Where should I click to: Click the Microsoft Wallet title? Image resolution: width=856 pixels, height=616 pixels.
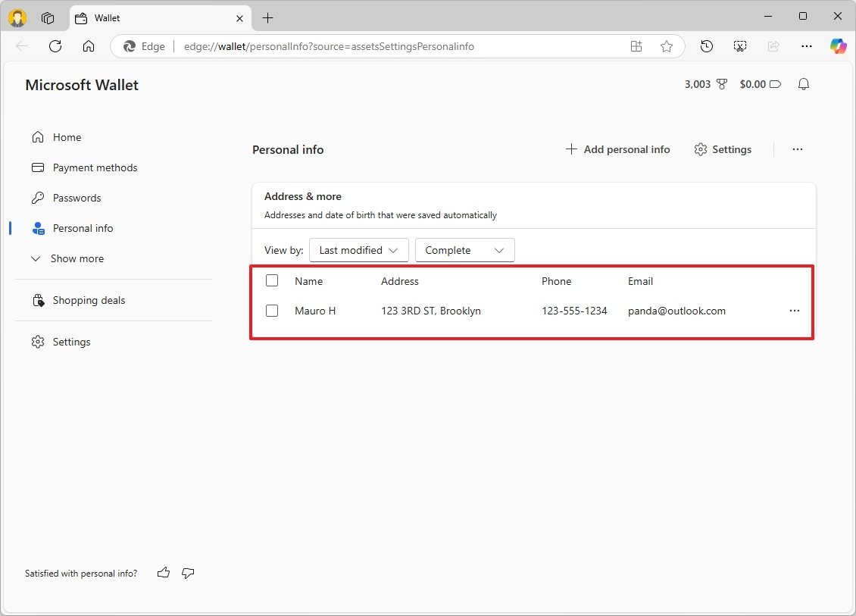[82, 85]
